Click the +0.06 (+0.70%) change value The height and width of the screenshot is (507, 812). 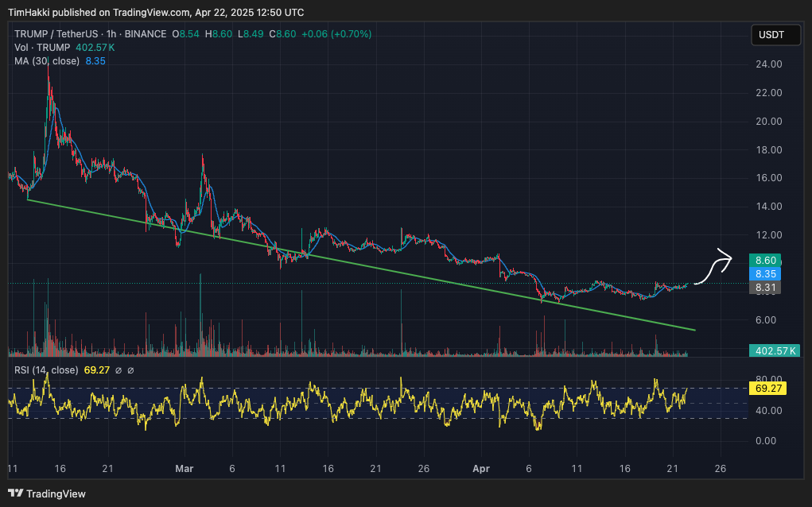[x=336, y=34]
